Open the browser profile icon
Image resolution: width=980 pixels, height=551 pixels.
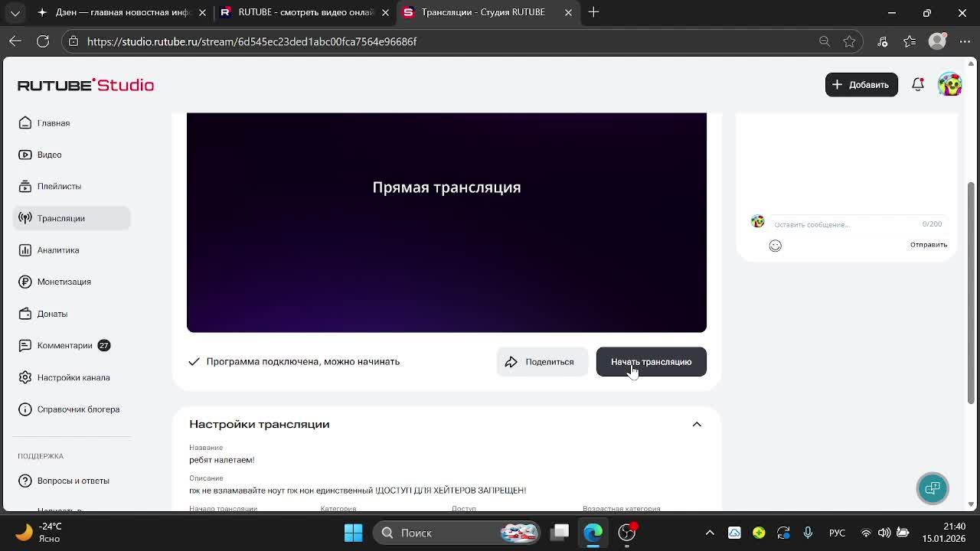point(937,41)
